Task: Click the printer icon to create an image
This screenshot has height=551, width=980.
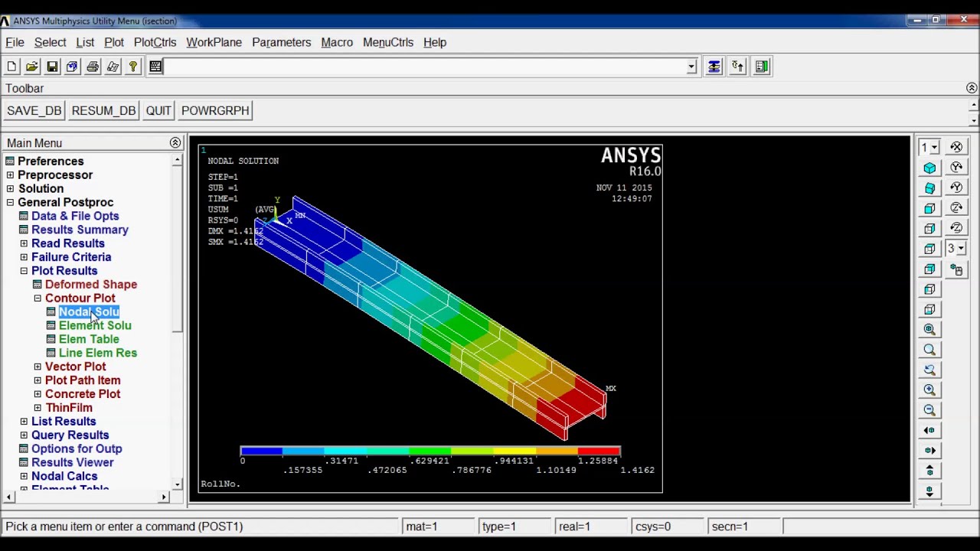Action: tap(93, 67)
